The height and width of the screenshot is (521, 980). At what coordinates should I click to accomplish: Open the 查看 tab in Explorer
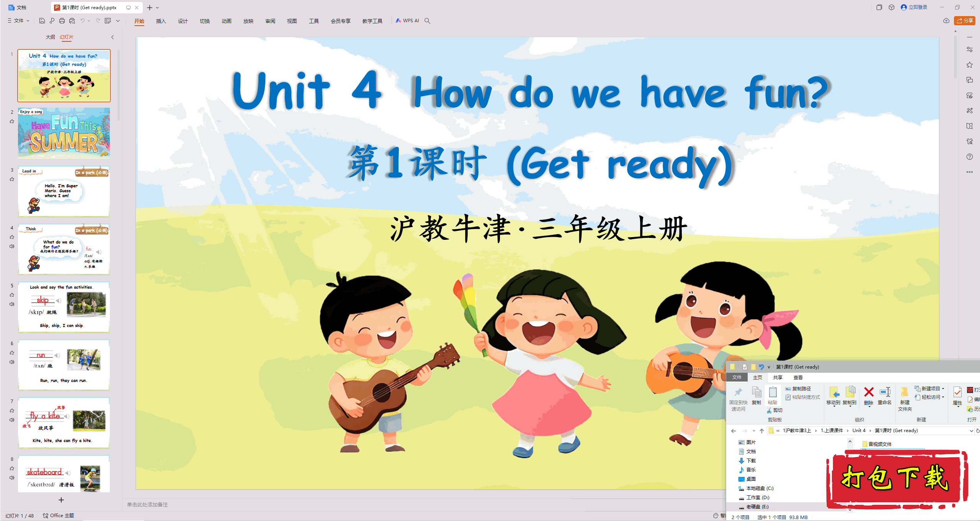click(x=798, y=378)
